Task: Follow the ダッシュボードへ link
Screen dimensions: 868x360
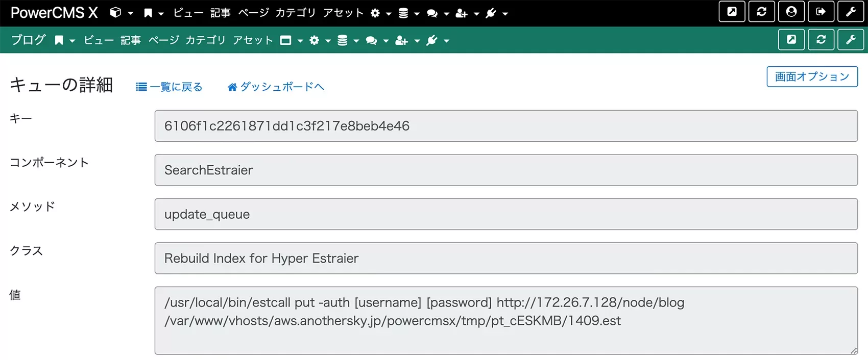Action: (x=276, y=87)
